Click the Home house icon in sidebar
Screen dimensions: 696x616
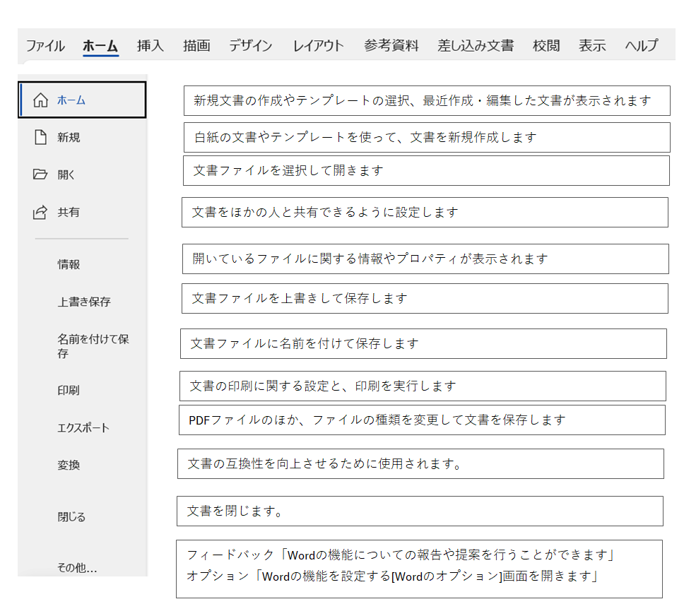[41, 100]
